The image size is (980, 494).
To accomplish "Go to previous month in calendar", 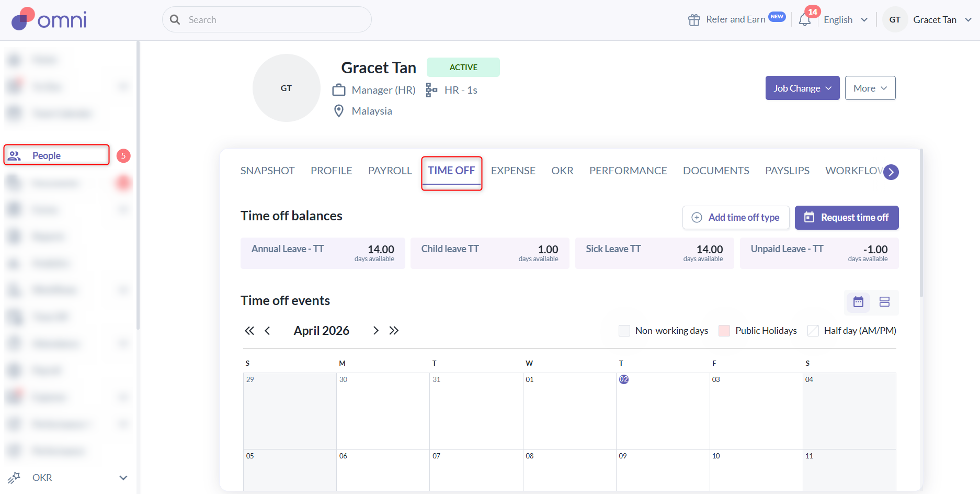I will point(267,331).
